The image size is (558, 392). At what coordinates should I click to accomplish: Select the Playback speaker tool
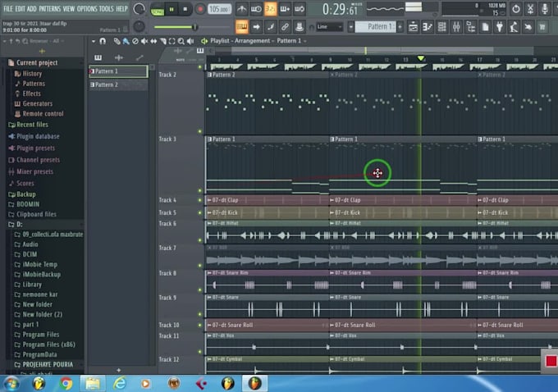(190, 41)
